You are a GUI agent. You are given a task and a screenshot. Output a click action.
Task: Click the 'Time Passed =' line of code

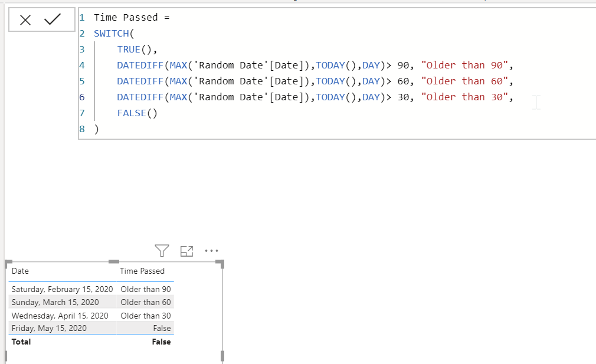tap(132, 18)
